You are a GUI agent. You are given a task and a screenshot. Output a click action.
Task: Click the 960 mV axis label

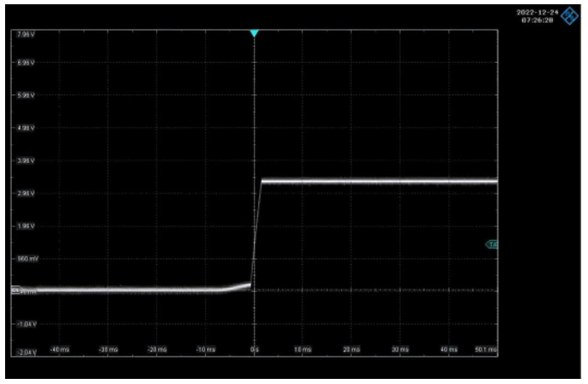coord(28,259)
